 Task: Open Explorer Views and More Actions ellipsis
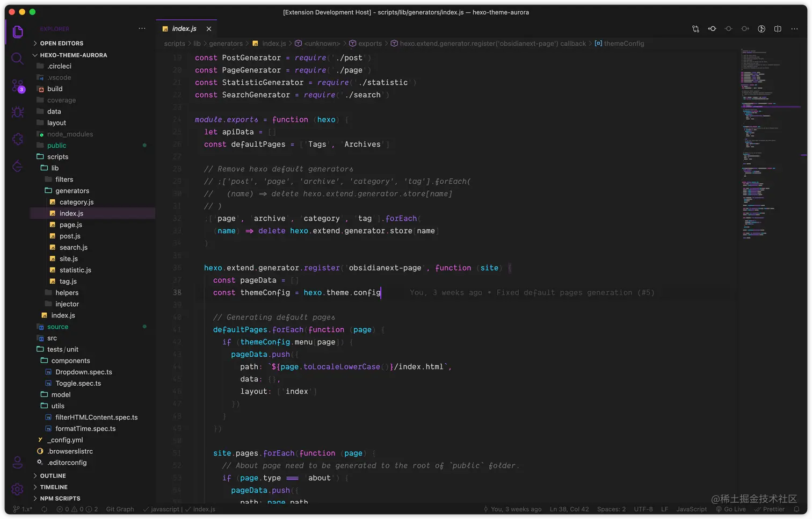pyautogui.click(x=142, y=28)
